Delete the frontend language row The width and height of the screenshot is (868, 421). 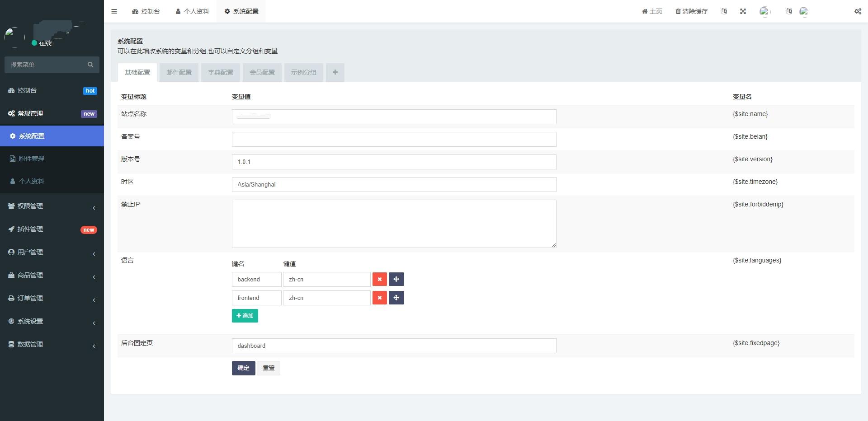(x=380, y=298)
